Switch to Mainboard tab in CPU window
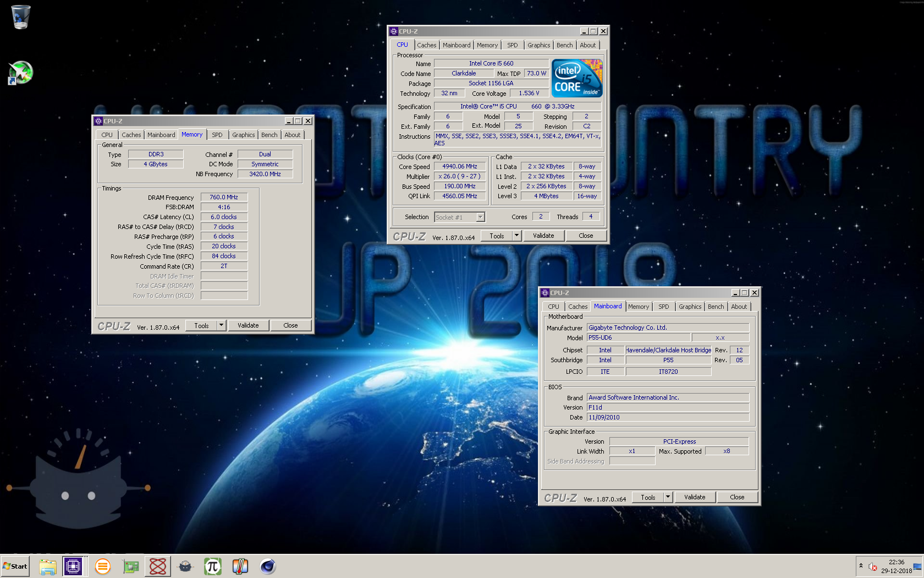This screenshot has height=578, width=924. (457, 45)
